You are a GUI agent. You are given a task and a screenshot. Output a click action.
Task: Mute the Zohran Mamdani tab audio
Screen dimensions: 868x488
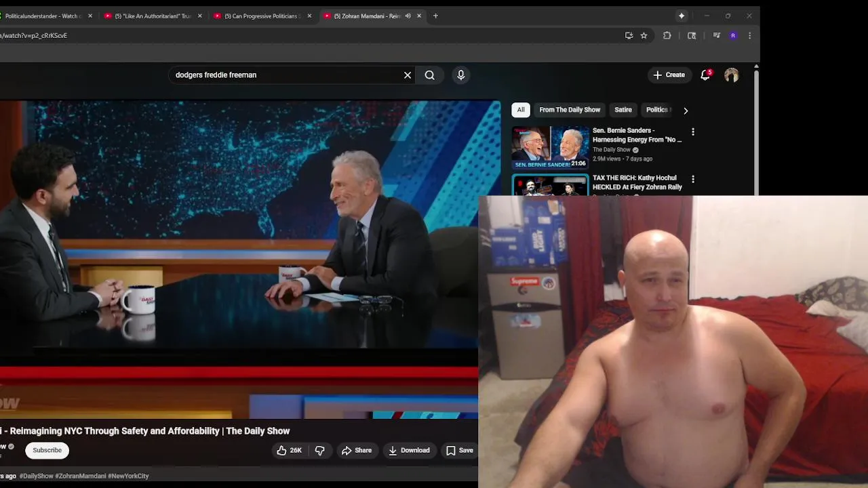408,16
